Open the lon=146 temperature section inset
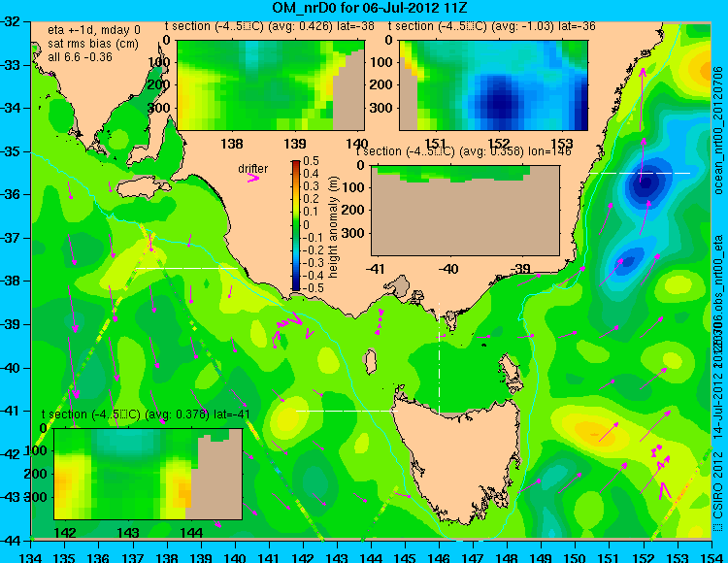 (x=465, y=211)
